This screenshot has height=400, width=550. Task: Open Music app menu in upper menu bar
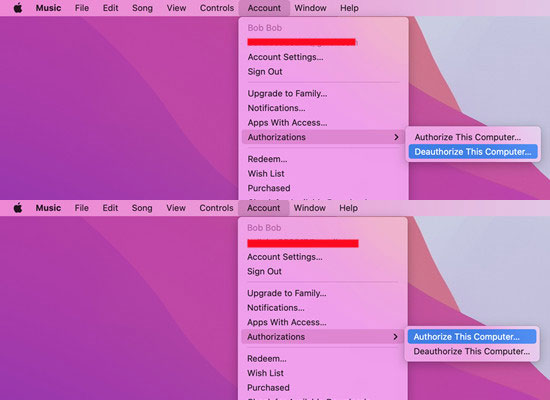pyautogui.click(x=48, y=8)
